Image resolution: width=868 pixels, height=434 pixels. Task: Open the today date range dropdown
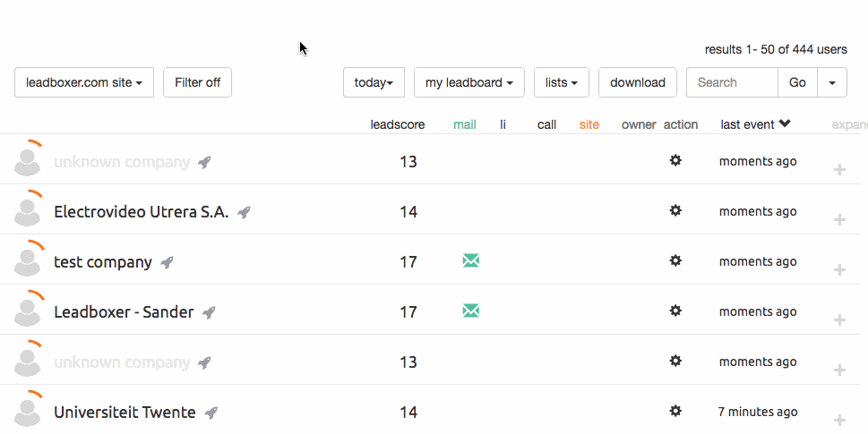pos(374,82)
